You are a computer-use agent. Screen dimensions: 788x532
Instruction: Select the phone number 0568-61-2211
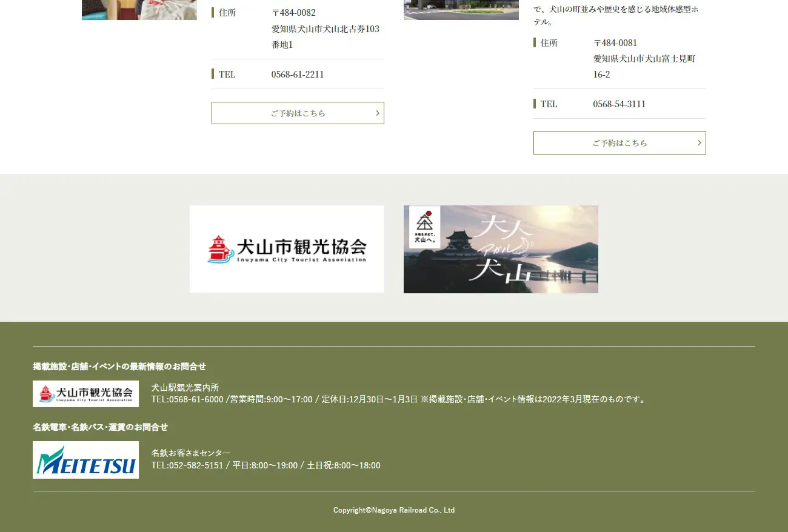click(x=298, y=75)
